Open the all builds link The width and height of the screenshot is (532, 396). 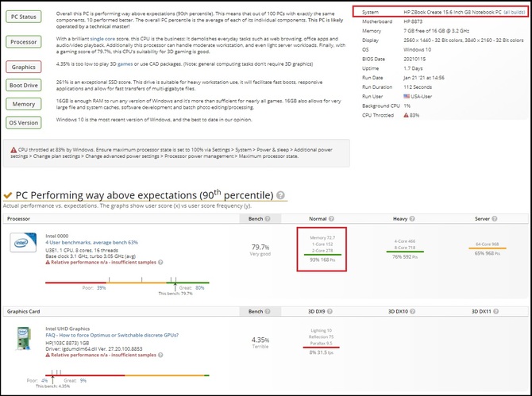514,12
